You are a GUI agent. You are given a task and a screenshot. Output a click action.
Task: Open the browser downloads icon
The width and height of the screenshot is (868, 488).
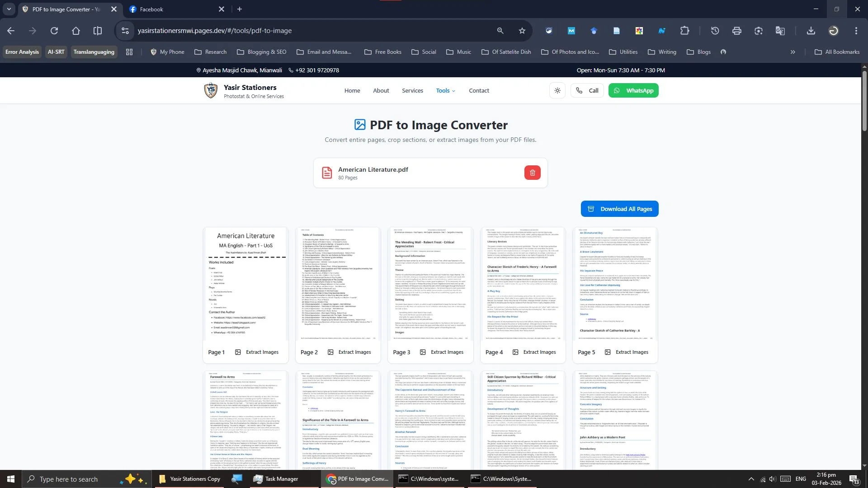[x=811, y=31]
